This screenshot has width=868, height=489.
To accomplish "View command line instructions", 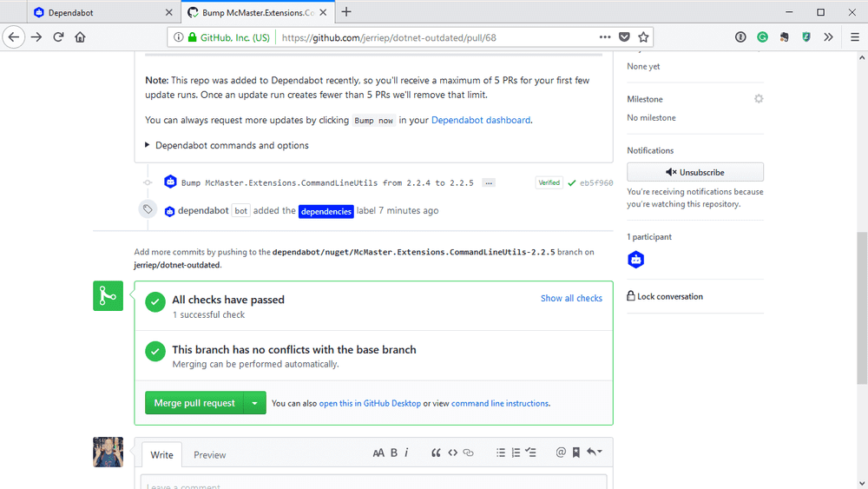I will (500, 403).
